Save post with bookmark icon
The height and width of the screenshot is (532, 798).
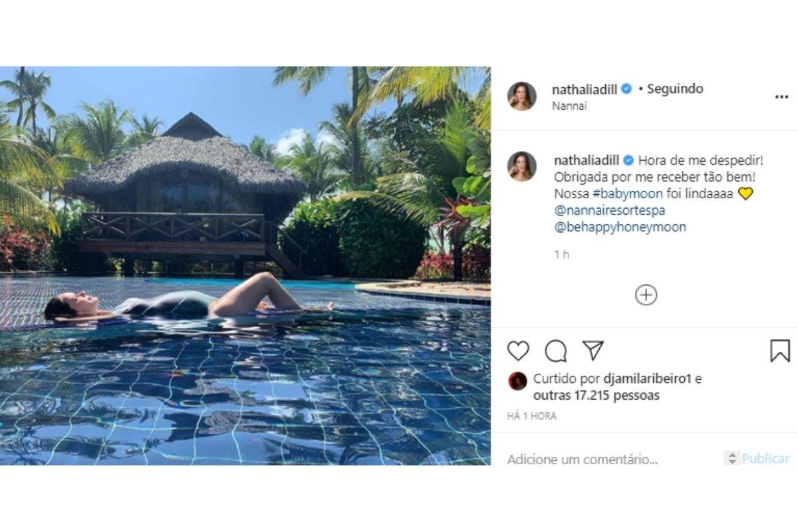(779, 350)
